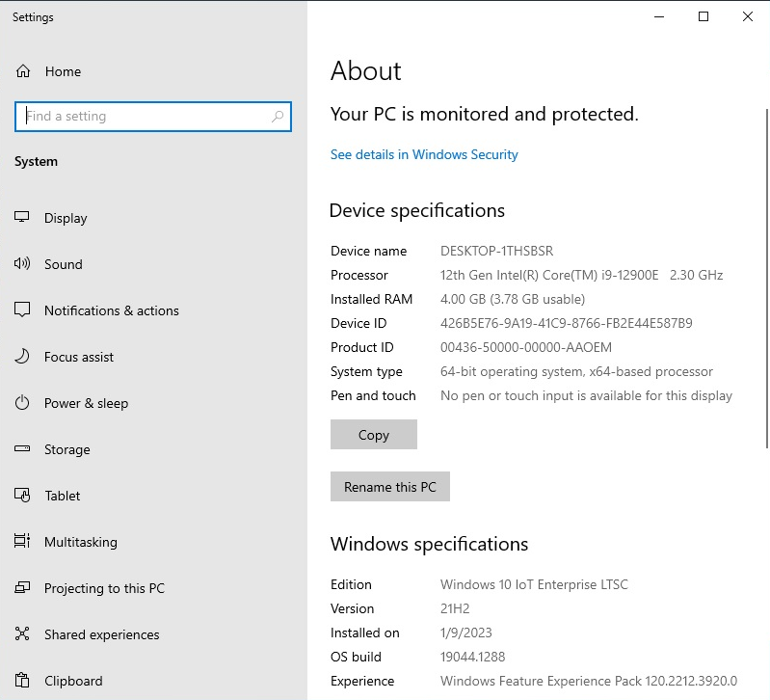Click the Find a setting field
770x700 pixels.
[152, 117]
